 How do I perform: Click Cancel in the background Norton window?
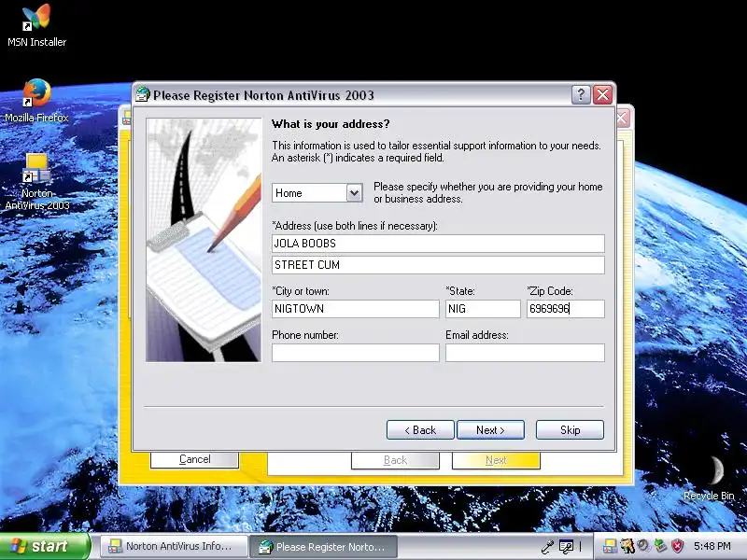(x=194, y=459)
